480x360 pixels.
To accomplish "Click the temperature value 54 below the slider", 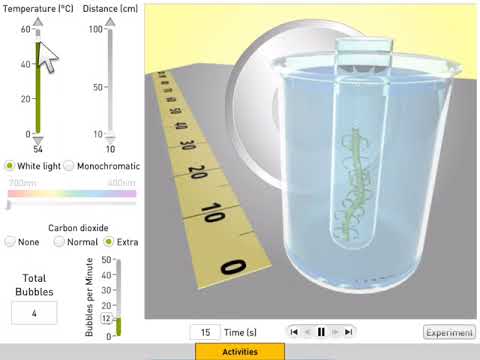I will (x=38, y=149).
